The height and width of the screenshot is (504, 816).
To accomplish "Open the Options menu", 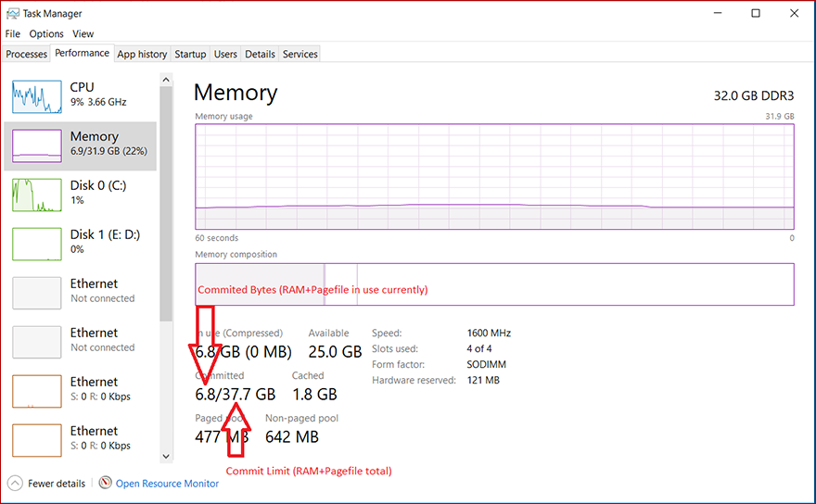I will (x=46, y=34).
